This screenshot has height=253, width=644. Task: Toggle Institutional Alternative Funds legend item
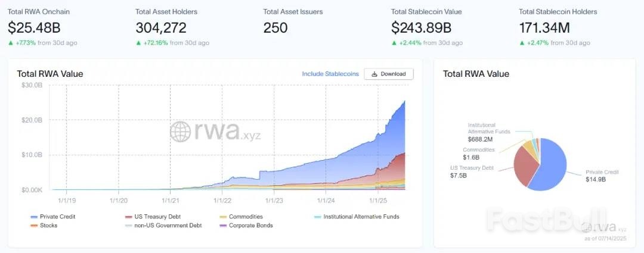[357, 217]
